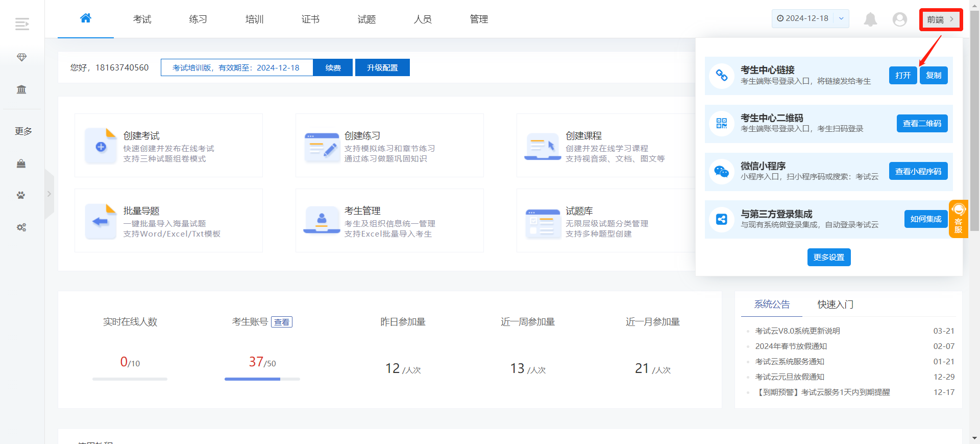Click the 与第三方登录集成 share icon

coord(722,219)
